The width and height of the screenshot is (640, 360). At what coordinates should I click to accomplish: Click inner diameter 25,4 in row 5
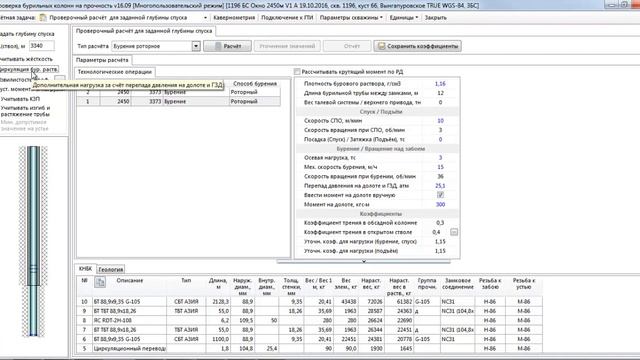pyautogui.click(x=267, y=349)
